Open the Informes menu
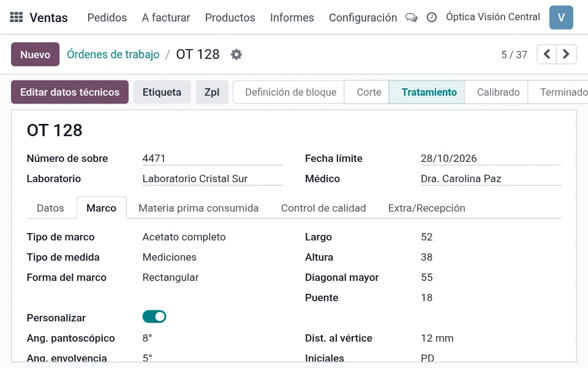 pyautogui.click(x=292, y=18)
